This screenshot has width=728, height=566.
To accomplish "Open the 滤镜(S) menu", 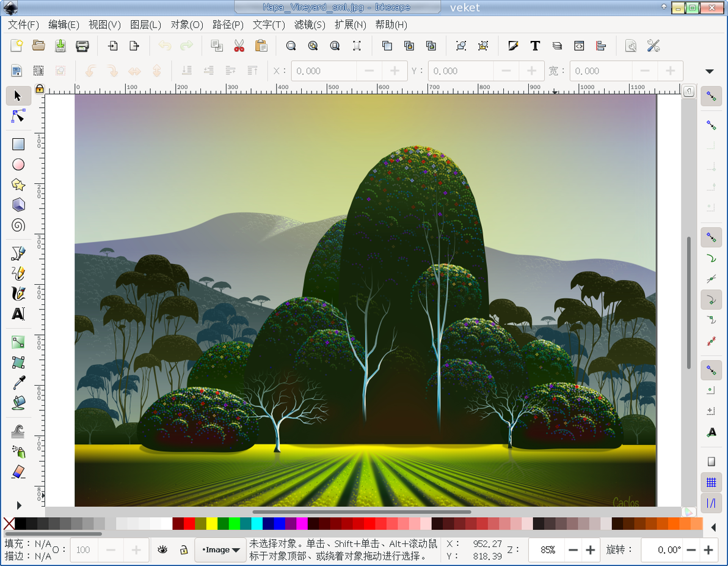I will pos(310,24).
